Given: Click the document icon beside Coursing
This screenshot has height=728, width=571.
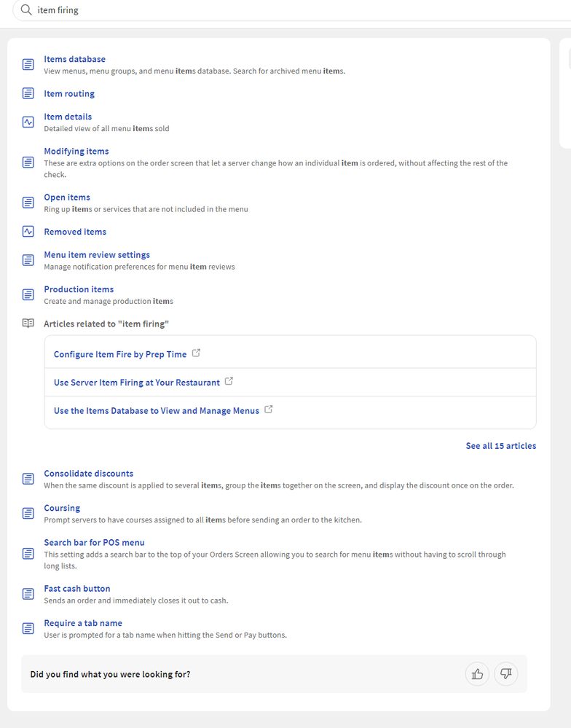Looking at the screenshot, I should 28,513.
